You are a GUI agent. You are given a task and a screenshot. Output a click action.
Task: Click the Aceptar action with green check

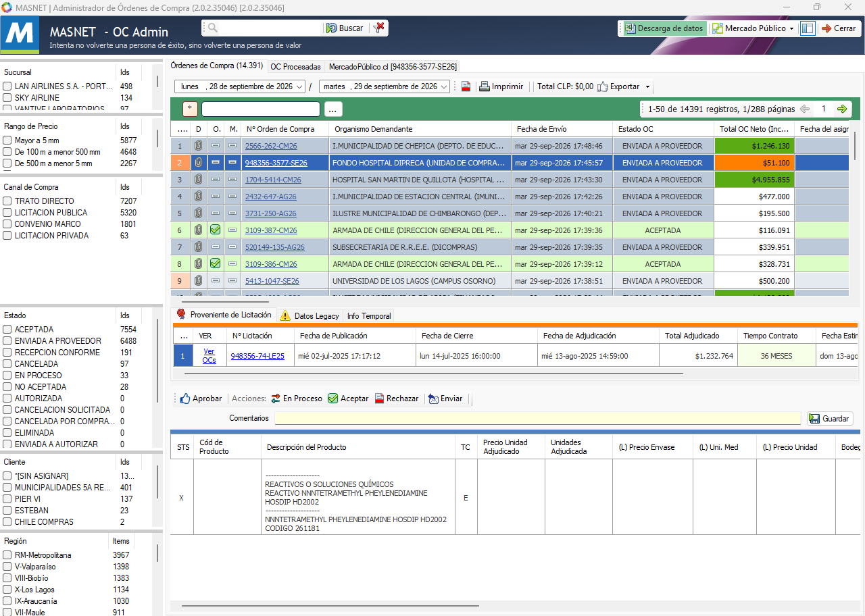tap(348, 399)
